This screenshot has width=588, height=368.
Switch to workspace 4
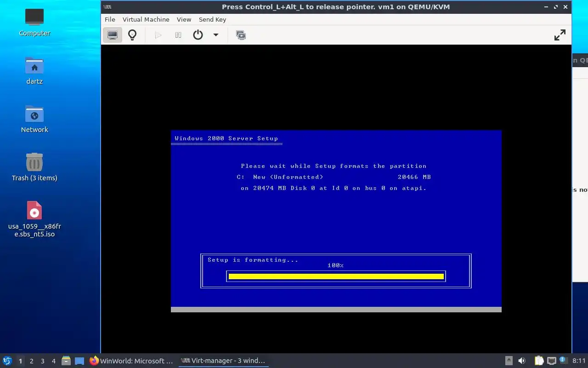pos(53,361)
